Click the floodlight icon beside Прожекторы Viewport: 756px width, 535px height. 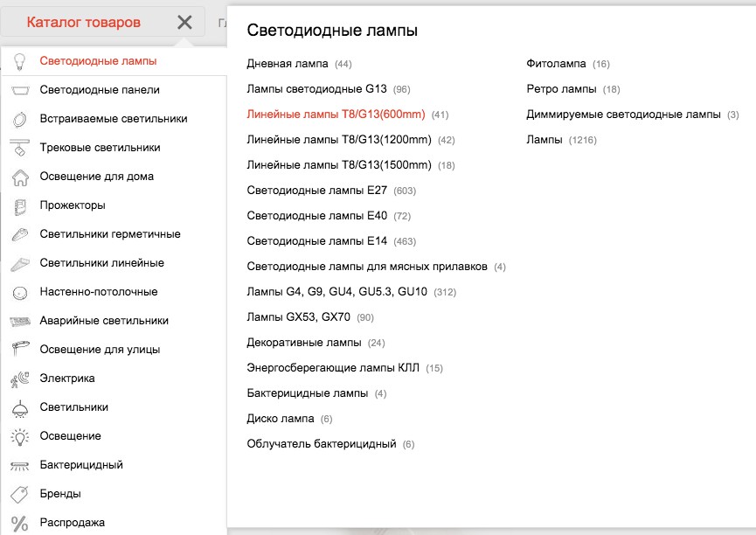click(20, 205)
